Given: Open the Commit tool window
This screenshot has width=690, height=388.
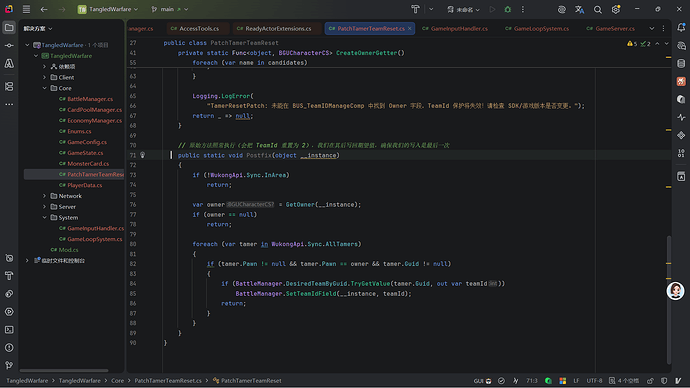Looking at the screenshot, I should [x=9, y=46].
